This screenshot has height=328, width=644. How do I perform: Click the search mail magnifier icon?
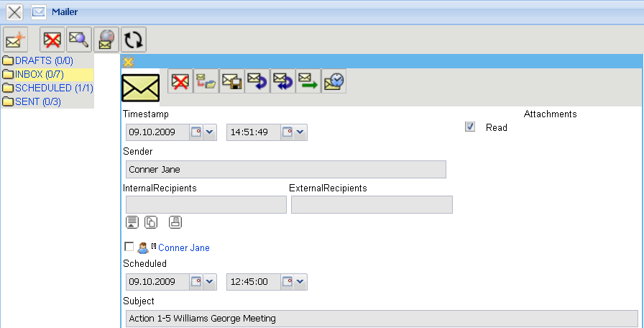point(78,39)
